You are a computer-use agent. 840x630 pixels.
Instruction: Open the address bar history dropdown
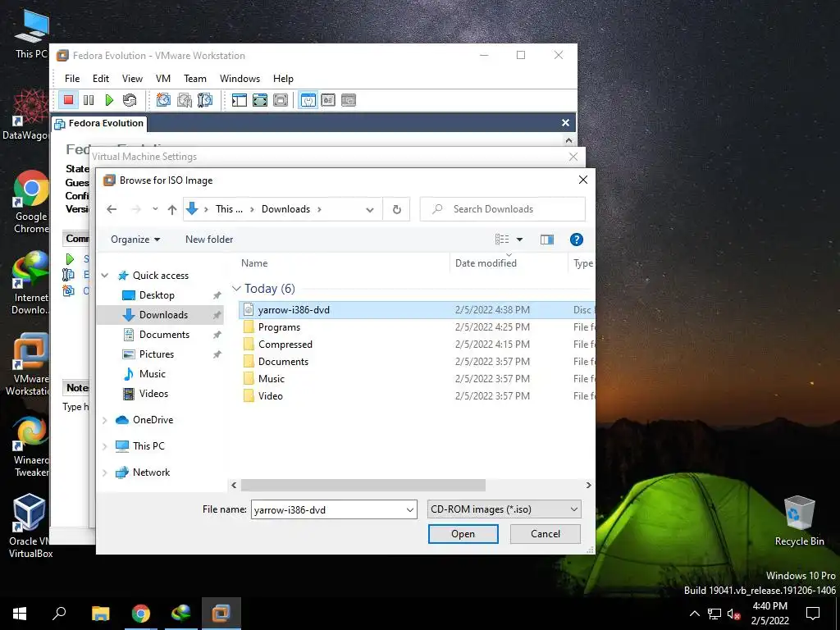click(x=370, y=209)
